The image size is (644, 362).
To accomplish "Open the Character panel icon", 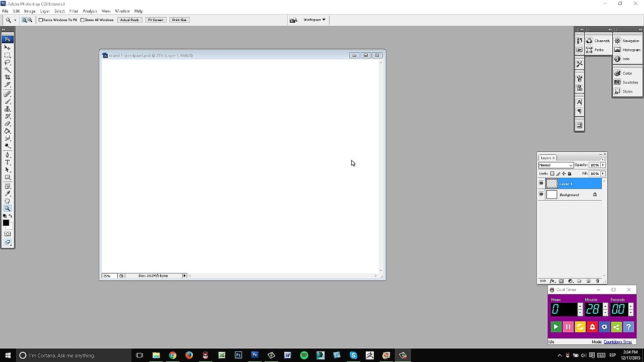I will coord(579,102).
